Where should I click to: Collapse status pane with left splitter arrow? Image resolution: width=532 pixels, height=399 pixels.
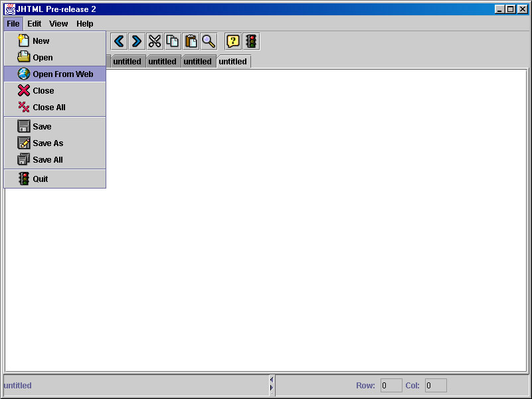[271, 380]
